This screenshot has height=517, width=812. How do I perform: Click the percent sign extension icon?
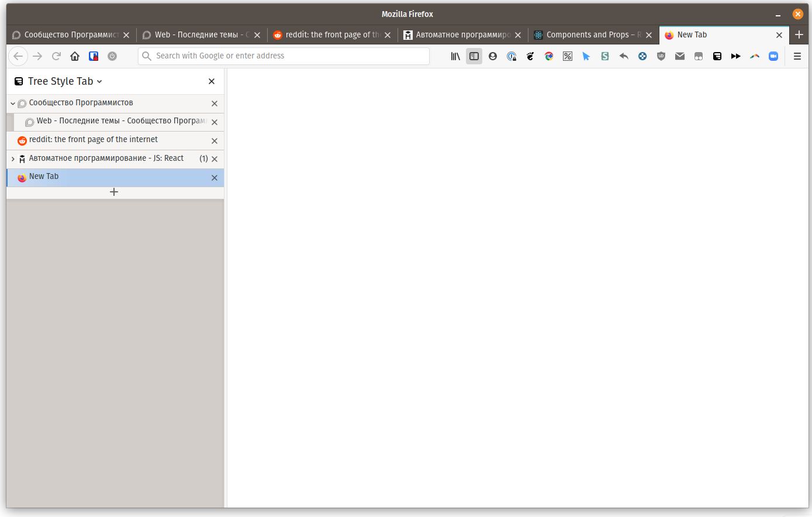pyautogui.click(x=568, y=56)
